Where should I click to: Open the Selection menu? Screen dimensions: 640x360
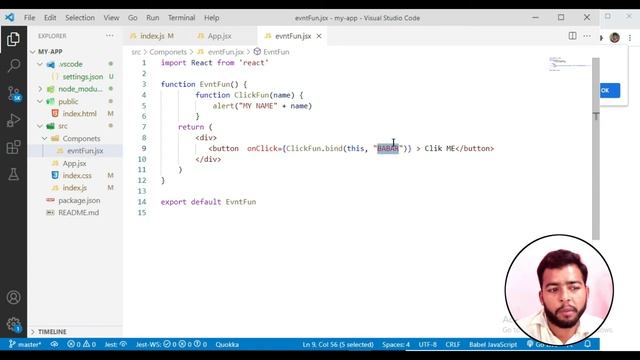click(x=80, y=18)
